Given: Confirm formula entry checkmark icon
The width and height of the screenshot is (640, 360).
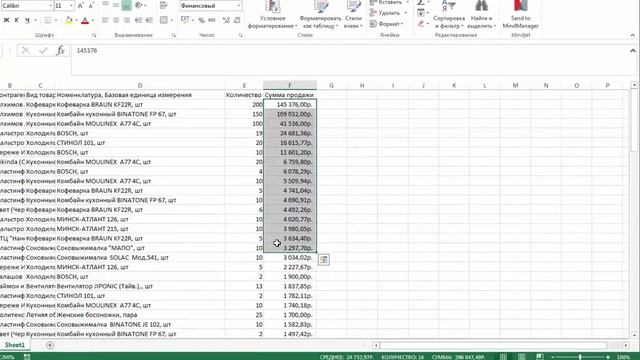Looking at the screenshot, I should (43, 50).
